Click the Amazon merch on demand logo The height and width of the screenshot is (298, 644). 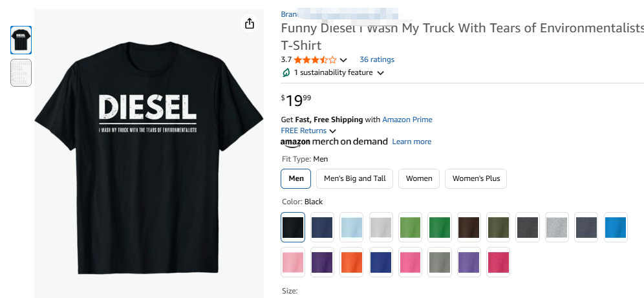[334, 142]
